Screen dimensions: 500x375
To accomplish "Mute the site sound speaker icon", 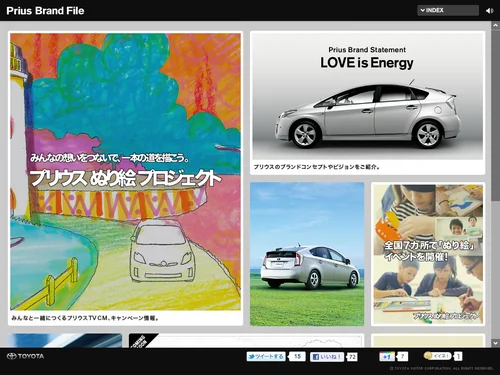I will pos(489,11).
